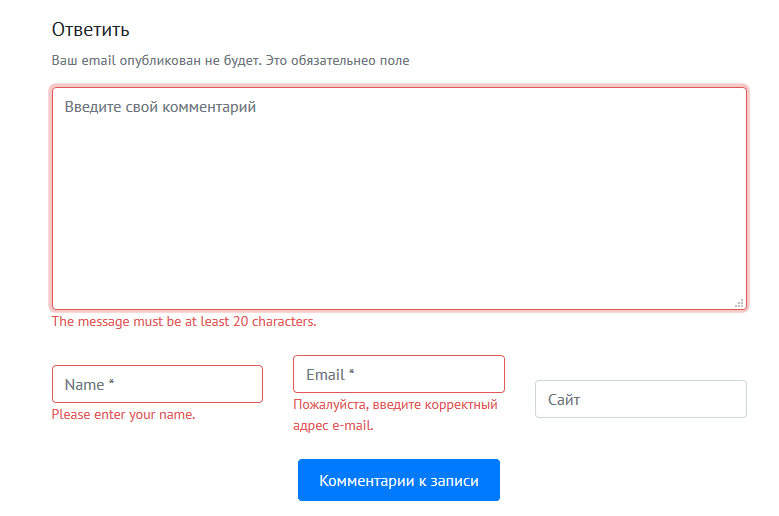Click the 'Пожалуйста, введите корректный адрес e-mail' error

pos(394,405)
